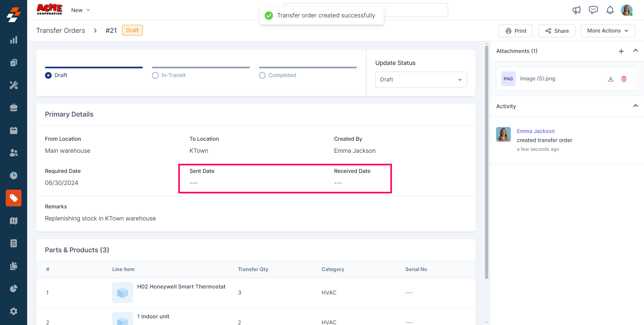Open the Update Status dropdown
Screen dimensions: 644x325
tap(421, 80)
